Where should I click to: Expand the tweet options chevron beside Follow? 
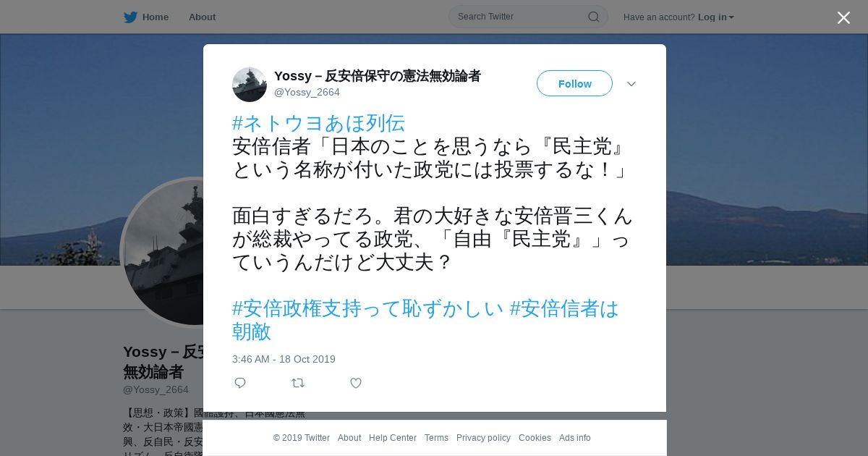click(x=631, y=84)
